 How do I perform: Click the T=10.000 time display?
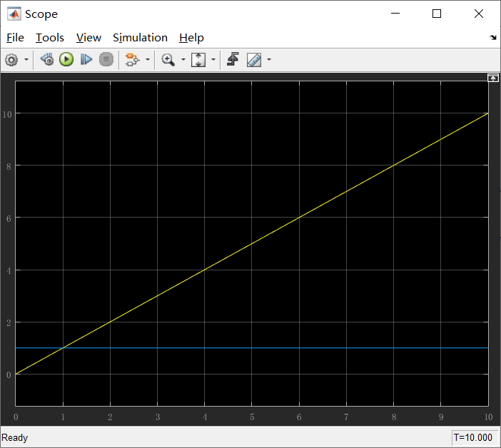pyautogui.click(x=473, y=437)
